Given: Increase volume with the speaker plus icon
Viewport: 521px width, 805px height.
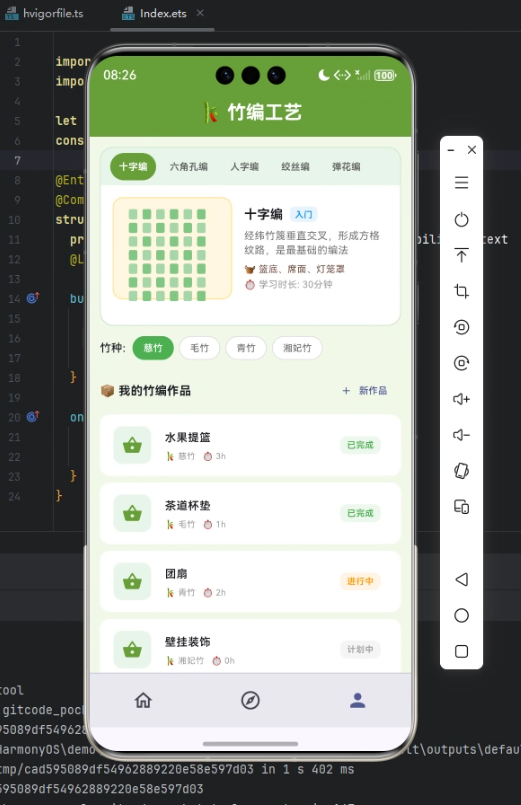Looking at the screenshot, I should (461, 399).
